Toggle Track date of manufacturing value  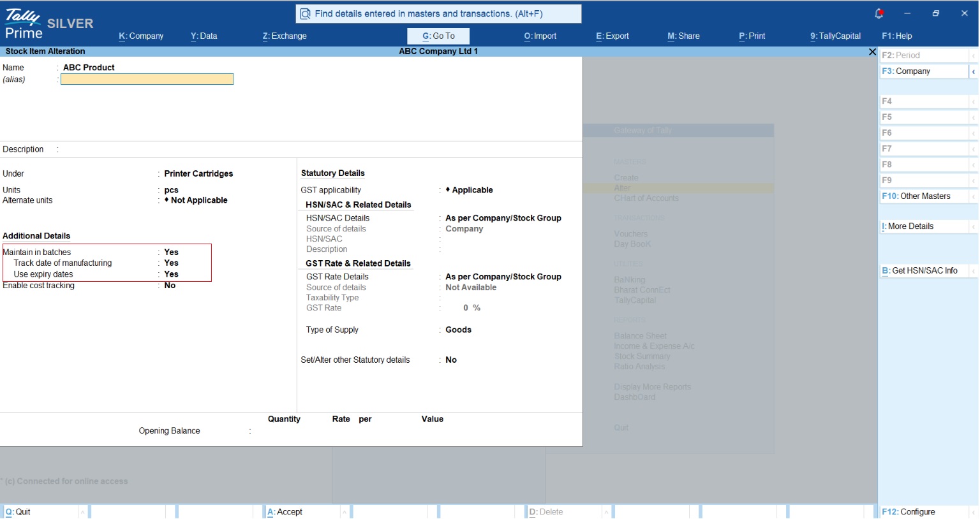(x=172, y=263)
